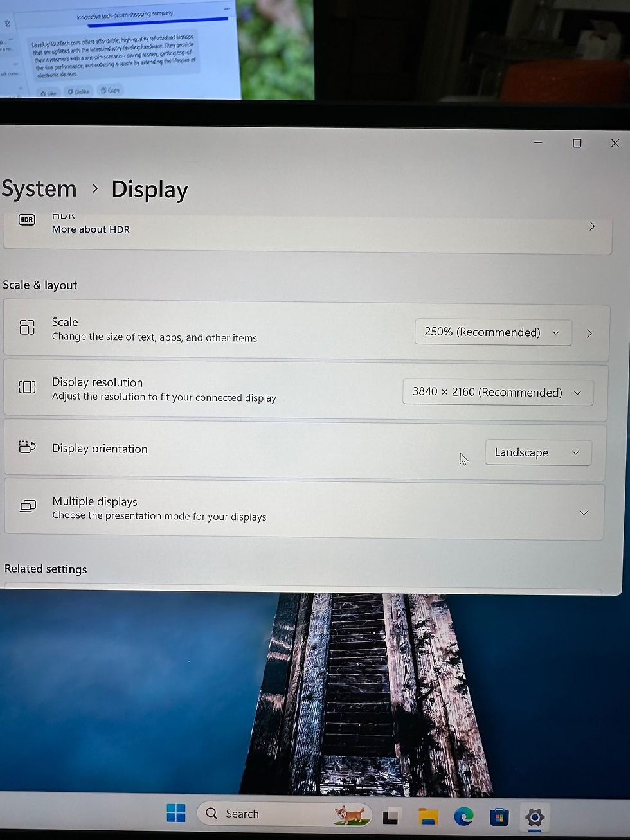Open Task View from taskbar
This screenshot has height=840, width=630.
tap(391, 817)
